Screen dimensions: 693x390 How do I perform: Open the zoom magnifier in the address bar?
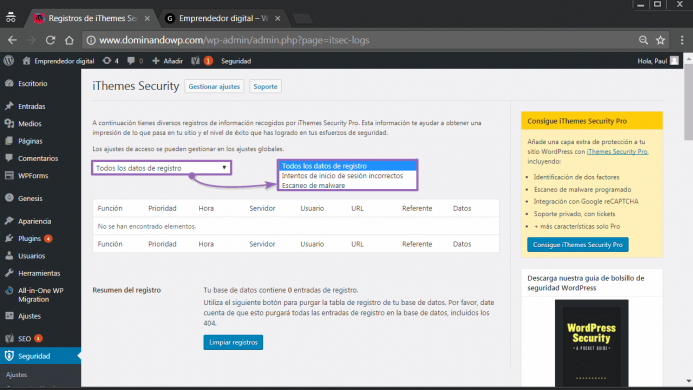coord(644,40)
